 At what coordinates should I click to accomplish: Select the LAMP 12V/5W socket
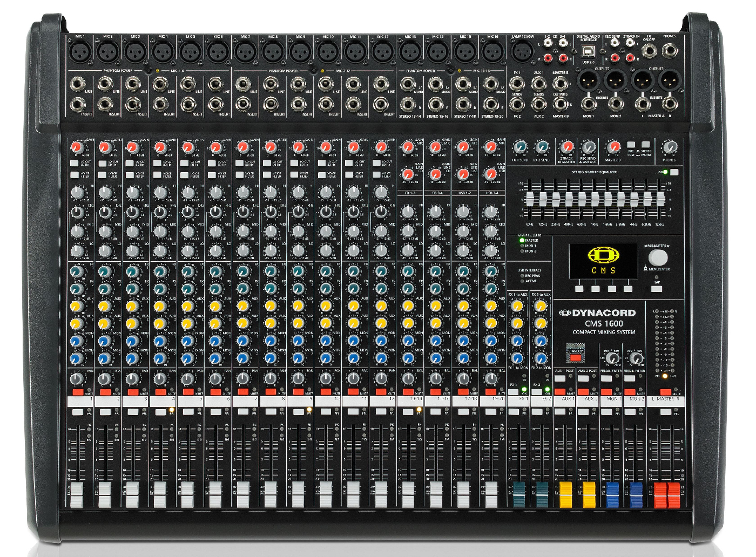click(522, 52)
